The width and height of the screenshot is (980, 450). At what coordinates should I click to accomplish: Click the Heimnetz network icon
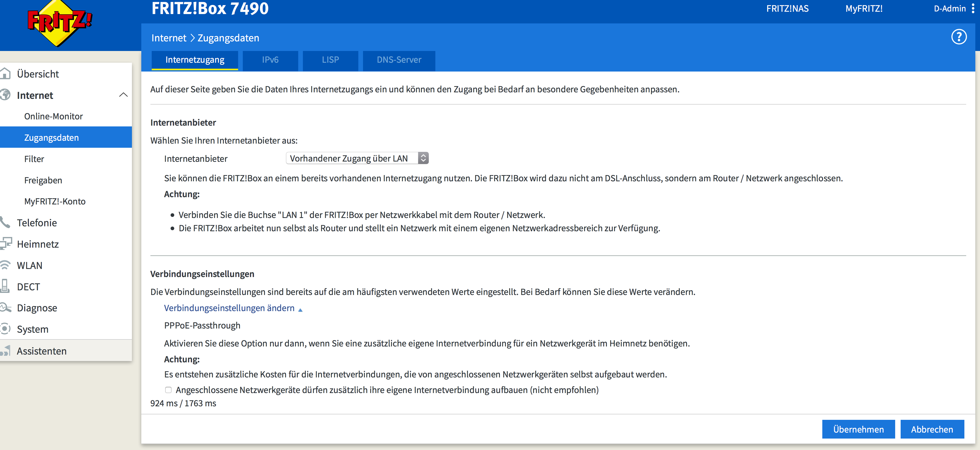6,243
